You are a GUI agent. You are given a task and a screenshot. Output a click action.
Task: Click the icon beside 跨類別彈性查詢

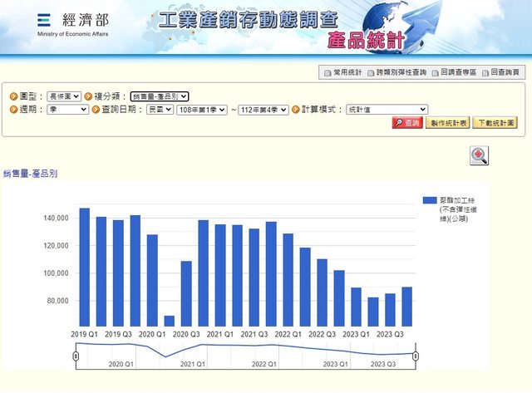(x=371, y=73)
